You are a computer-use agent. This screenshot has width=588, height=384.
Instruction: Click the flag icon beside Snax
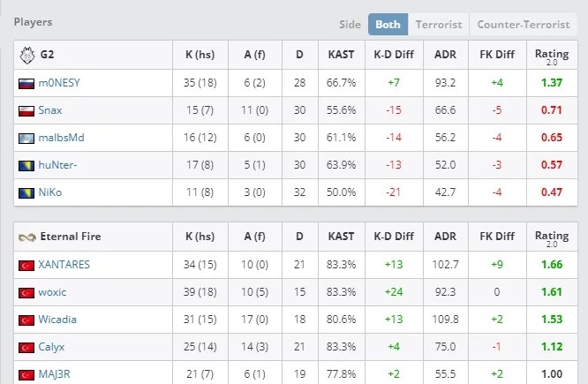pos(26,110)
